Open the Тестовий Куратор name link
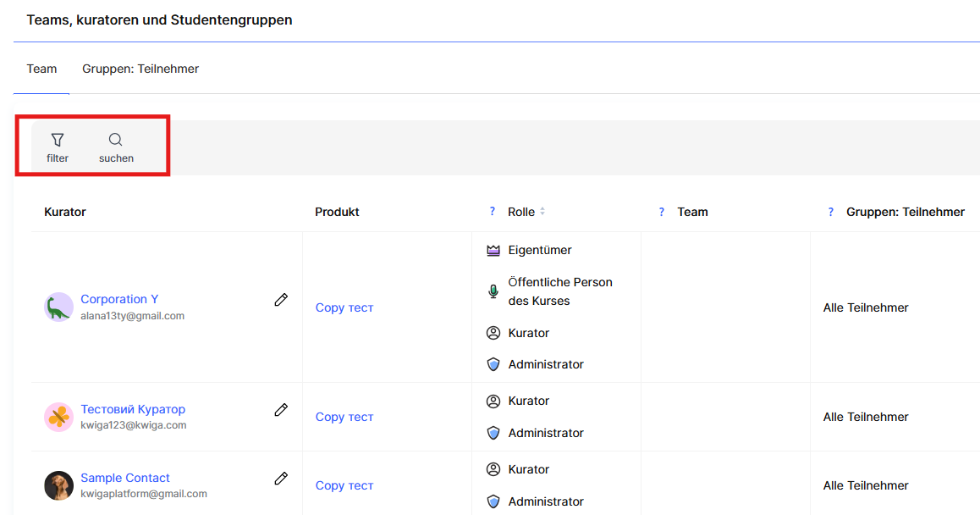980x515 pixels. click(133, 409)
